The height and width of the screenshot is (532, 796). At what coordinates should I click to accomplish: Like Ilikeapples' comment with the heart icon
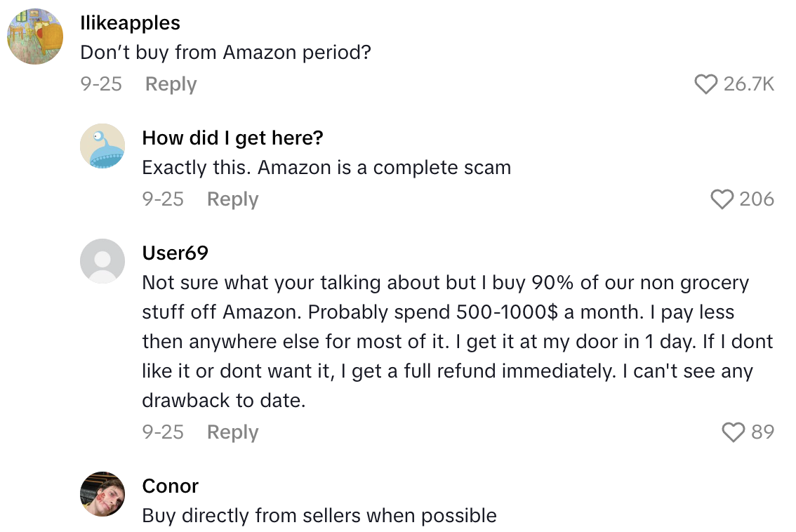[707, 83]
